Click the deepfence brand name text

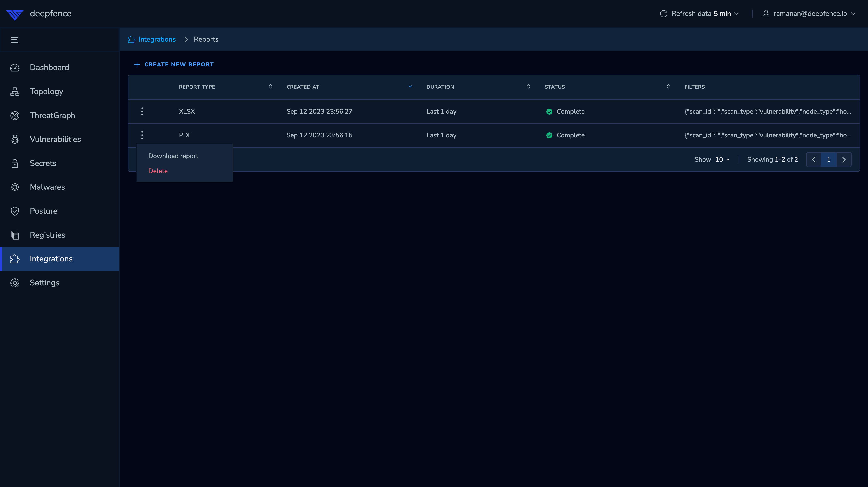51,14
